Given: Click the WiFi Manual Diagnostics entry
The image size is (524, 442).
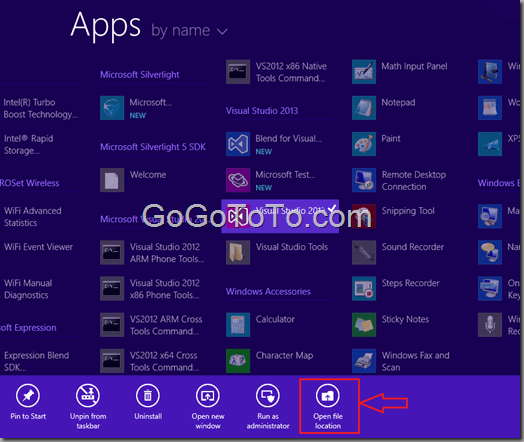Looking at the screenshot, I should pyautogui.click(x=28, y=289).
